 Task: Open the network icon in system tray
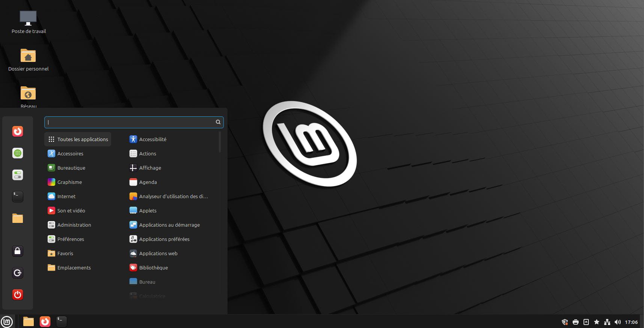607,322
